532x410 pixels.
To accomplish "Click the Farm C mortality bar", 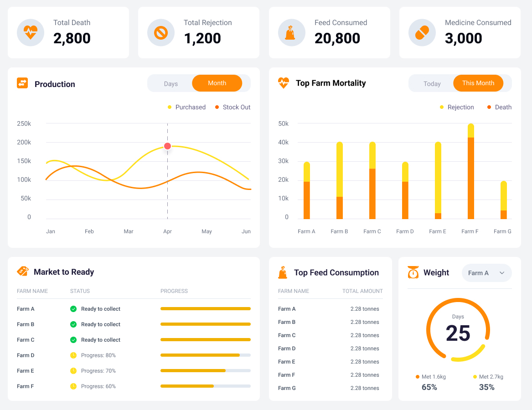I will (372, 180).
